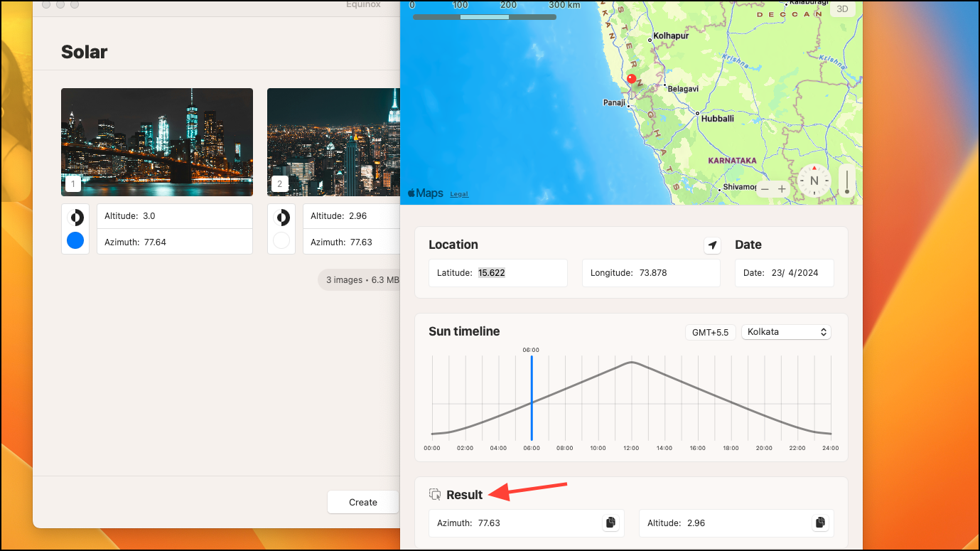Click the map compass showing N

click(814, 181)
